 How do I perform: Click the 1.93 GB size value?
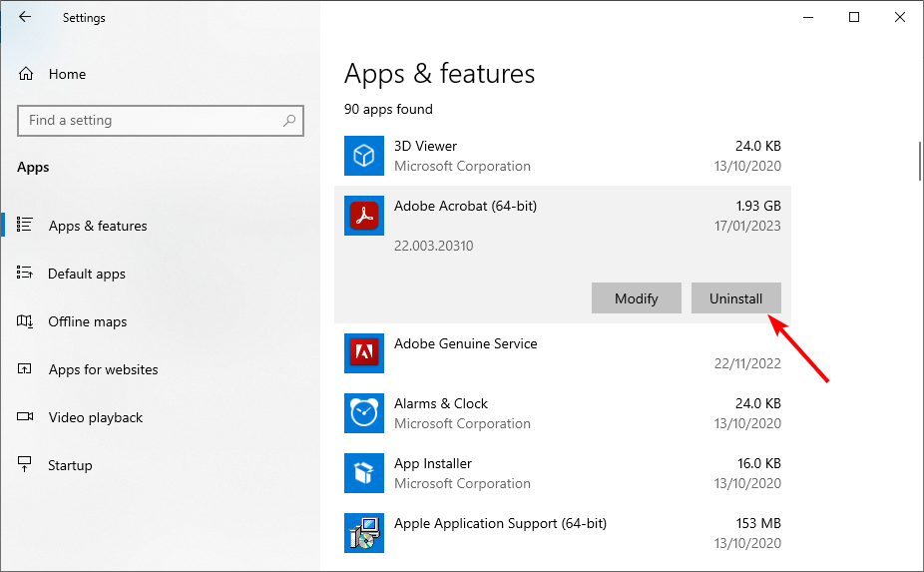[x=758, y=206]
